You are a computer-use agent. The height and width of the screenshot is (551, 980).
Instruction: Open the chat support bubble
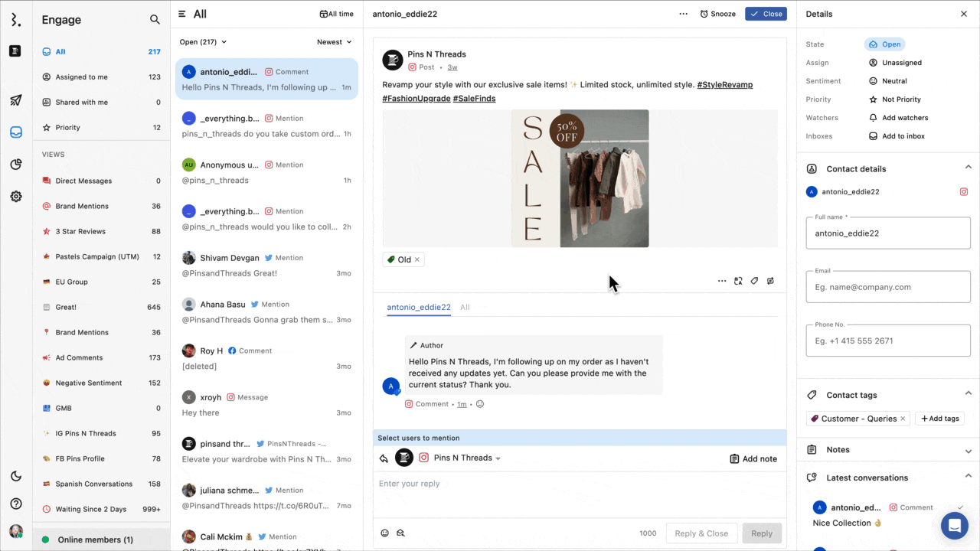[954, 526]
